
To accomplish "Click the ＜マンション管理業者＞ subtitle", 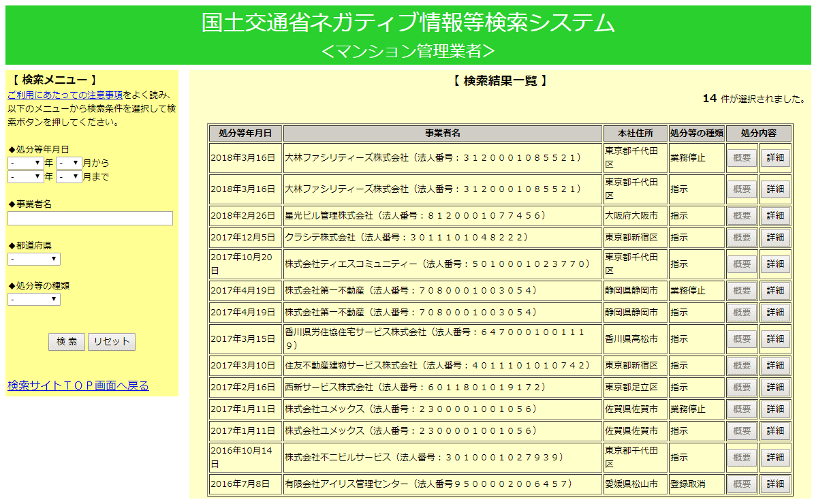I will [408, 50].
